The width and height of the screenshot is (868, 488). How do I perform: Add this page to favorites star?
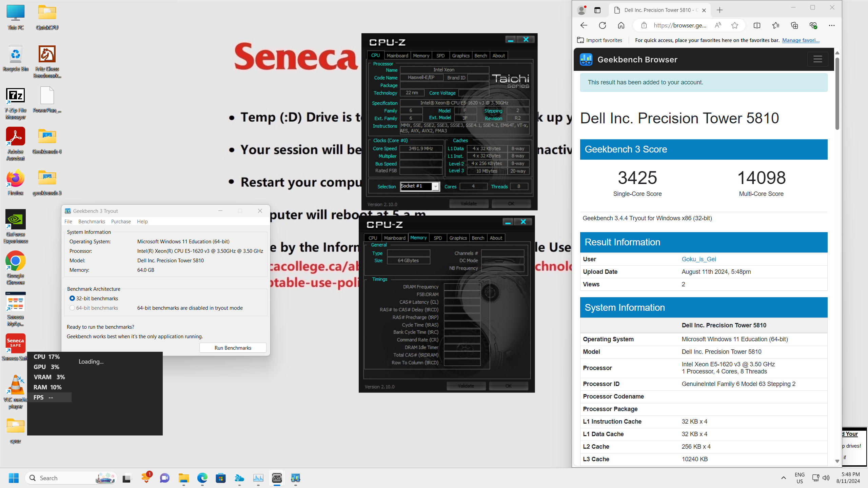pos(735,25)
